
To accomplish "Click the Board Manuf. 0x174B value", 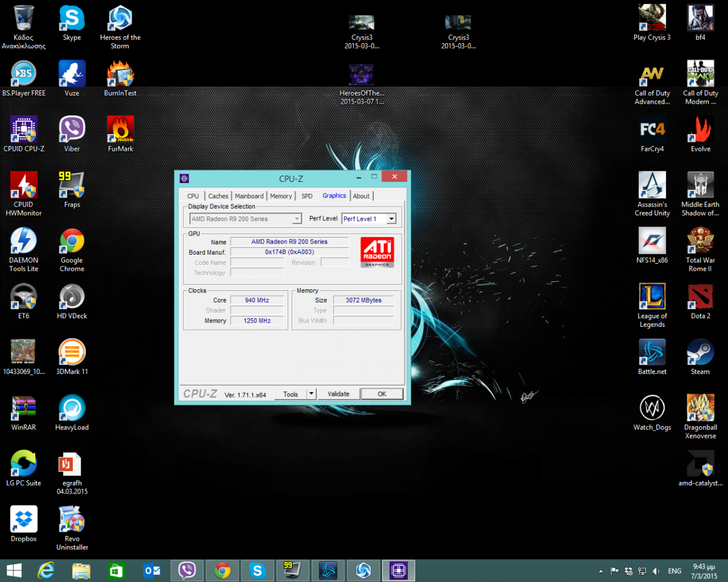I will pos(289,252).
